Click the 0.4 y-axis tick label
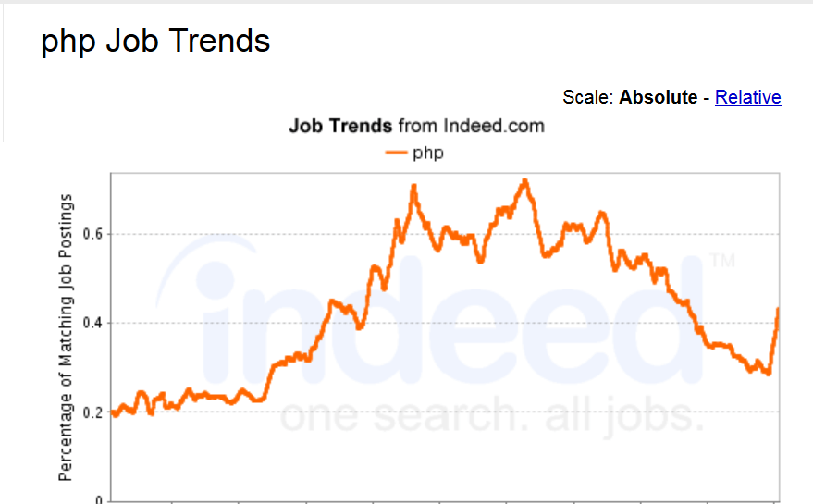This screenshot has height=504, width=813. click(x=91, y=323)
